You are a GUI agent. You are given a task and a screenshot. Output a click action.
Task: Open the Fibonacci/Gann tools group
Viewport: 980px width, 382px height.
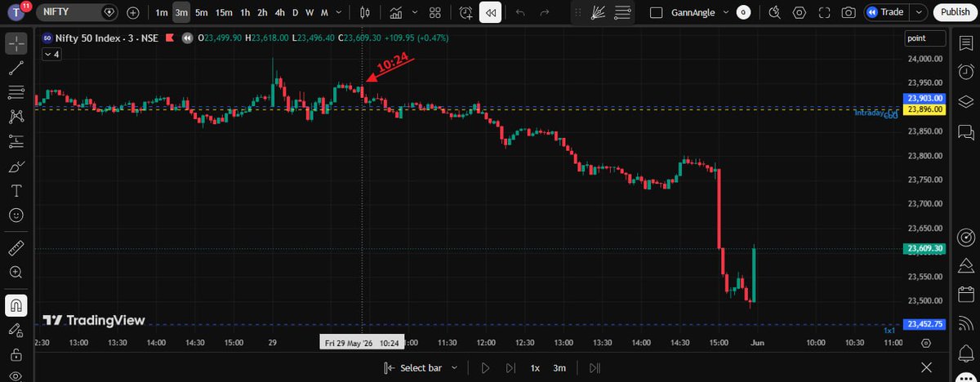(16, 91)
